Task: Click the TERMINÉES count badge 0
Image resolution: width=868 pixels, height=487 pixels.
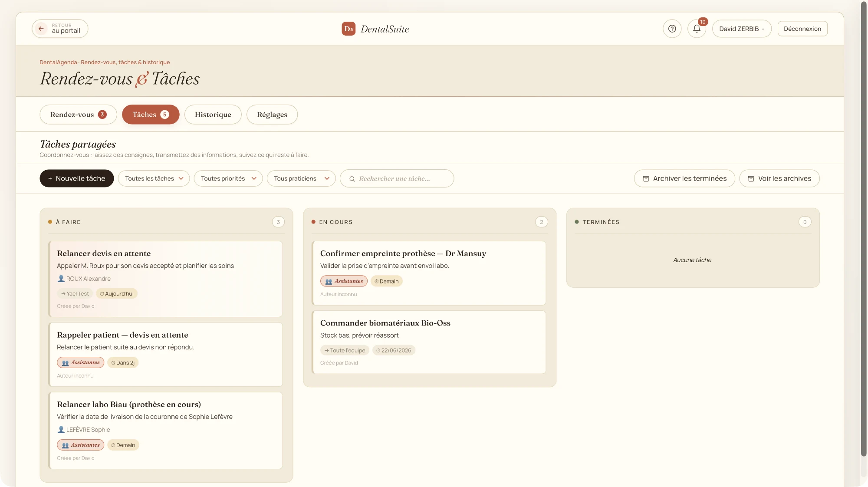Action: 805,222
